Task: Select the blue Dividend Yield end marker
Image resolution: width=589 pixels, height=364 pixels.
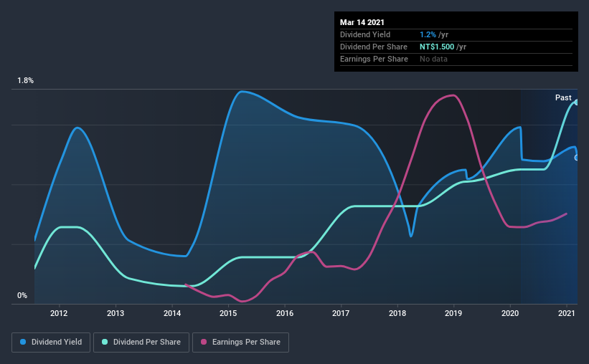Action: click(x=576, y=158)
